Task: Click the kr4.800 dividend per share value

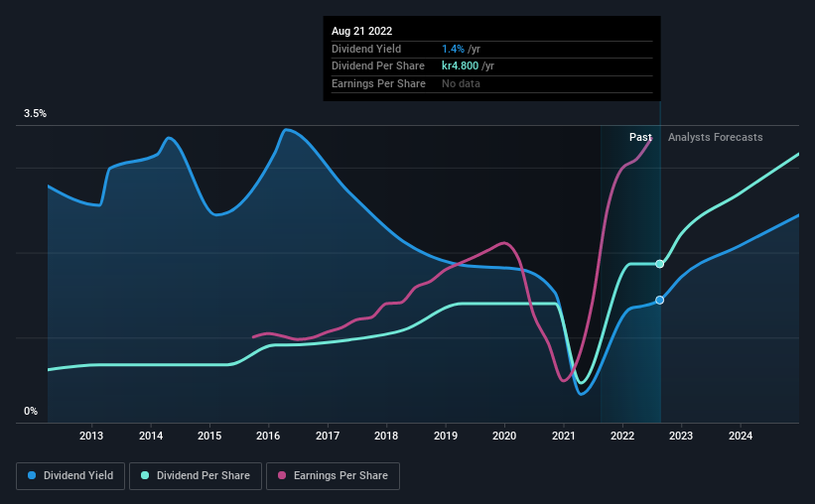Action: tap(460, 66)
